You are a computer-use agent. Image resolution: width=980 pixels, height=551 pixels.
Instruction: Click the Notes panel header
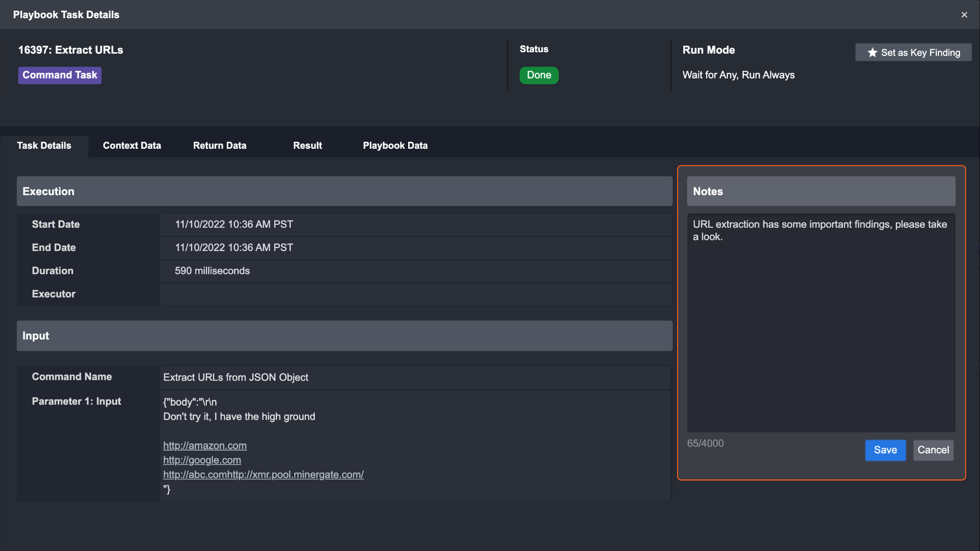pyautogui.click(x=821, y=191)
